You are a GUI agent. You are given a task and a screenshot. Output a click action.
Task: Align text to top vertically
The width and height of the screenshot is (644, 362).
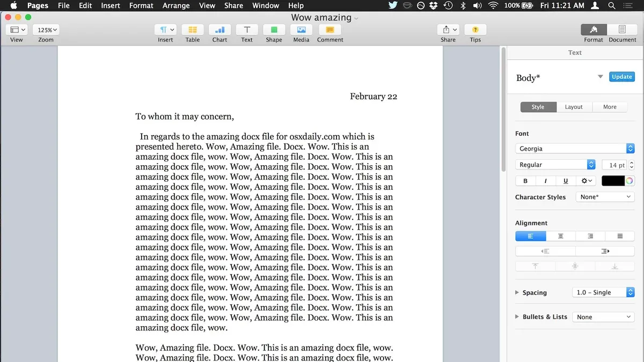536,266
